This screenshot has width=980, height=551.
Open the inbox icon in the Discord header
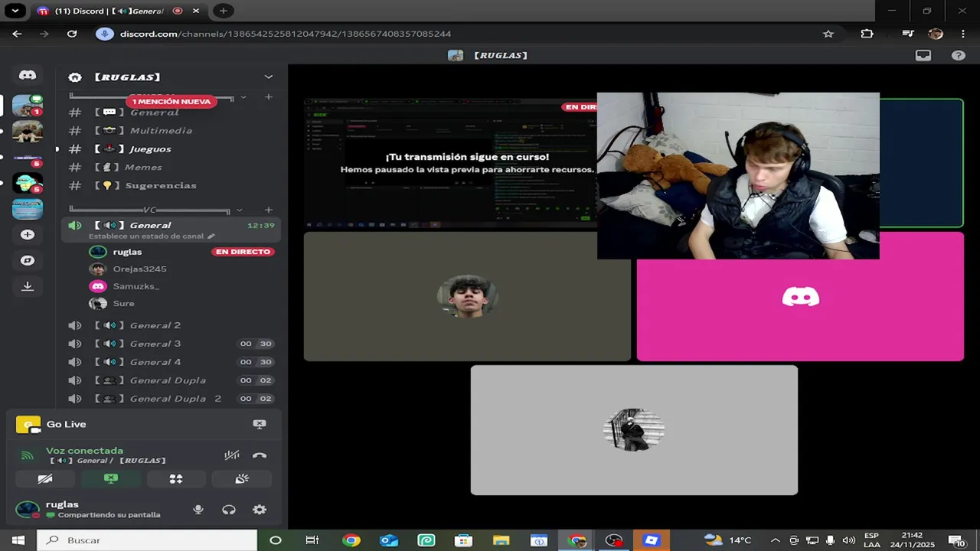click(923, 55)
